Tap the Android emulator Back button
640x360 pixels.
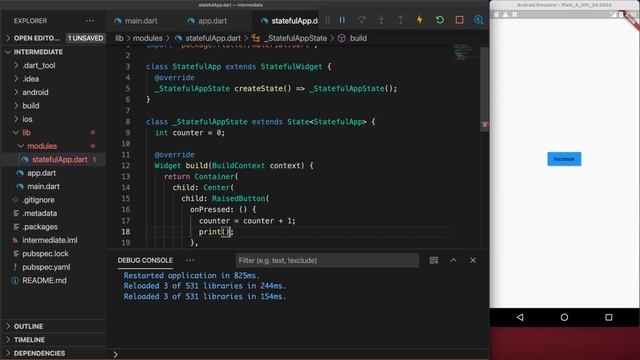point(520,317)
